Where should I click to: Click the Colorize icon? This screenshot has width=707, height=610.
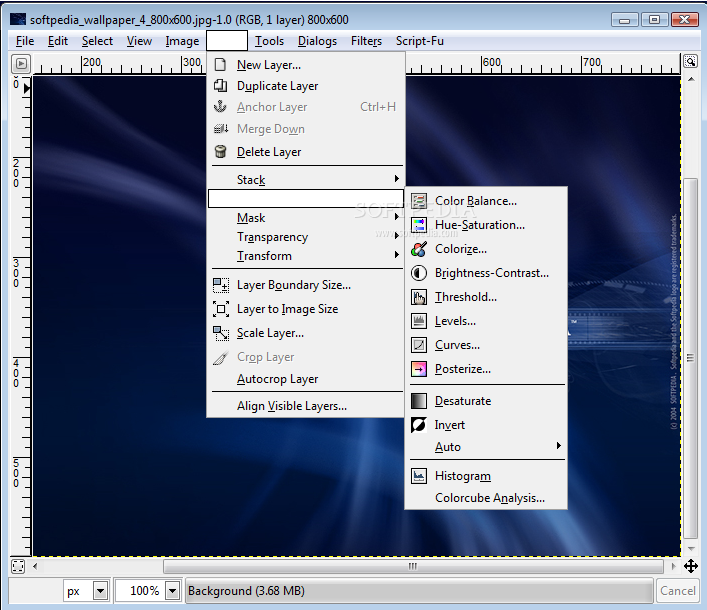(x=419, y=249)
